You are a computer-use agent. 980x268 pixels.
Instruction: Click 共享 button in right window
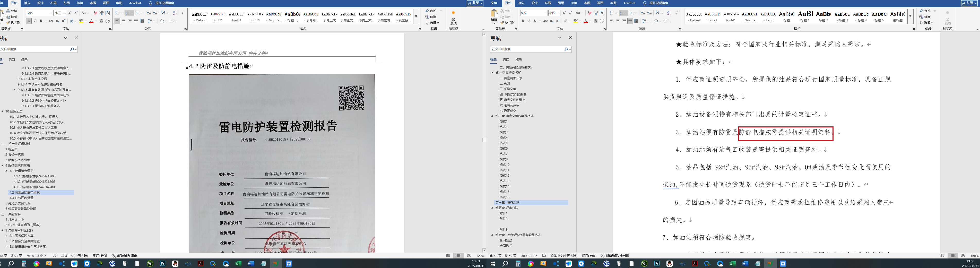[x=969, y=3]
